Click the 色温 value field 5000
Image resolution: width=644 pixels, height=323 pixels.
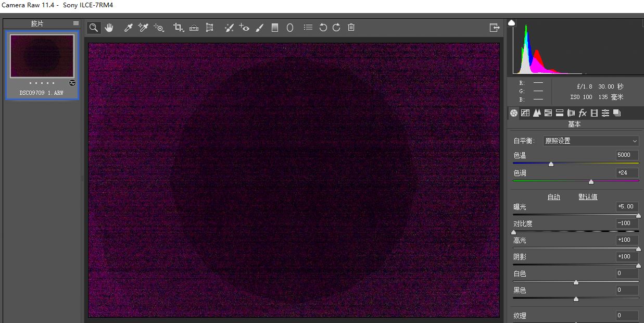(x=627, y=155)
